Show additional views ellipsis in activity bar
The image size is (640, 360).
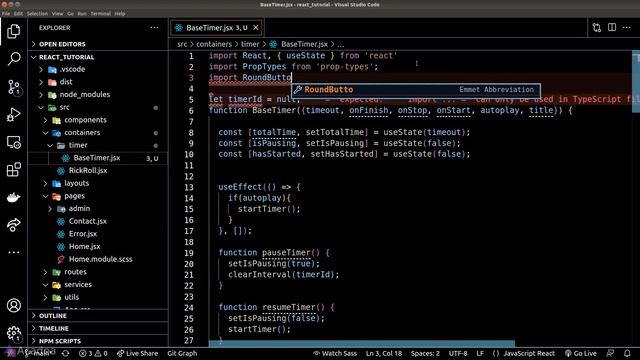click(13, 252)
